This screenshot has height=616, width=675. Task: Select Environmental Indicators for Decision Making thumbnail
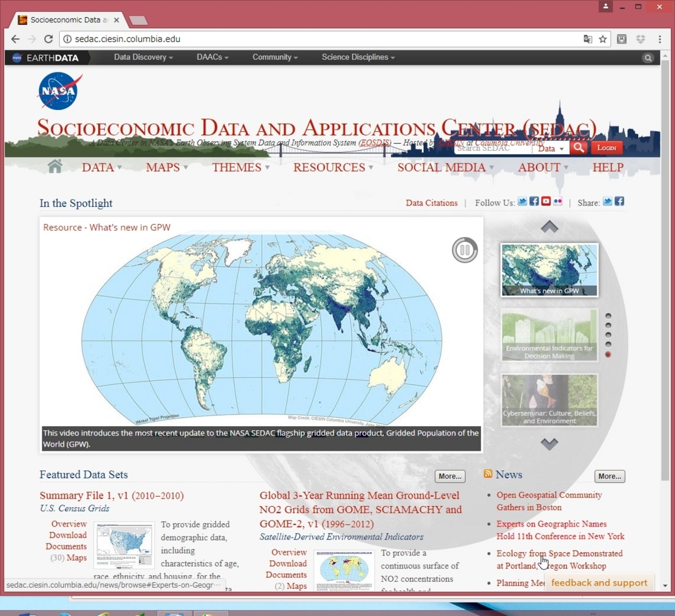tap(549, 335)
